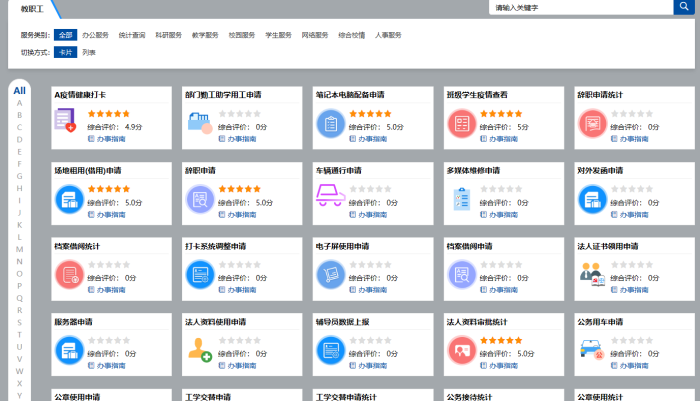Click the keyword search input field

pyautogui.click(x=580, y=7)
